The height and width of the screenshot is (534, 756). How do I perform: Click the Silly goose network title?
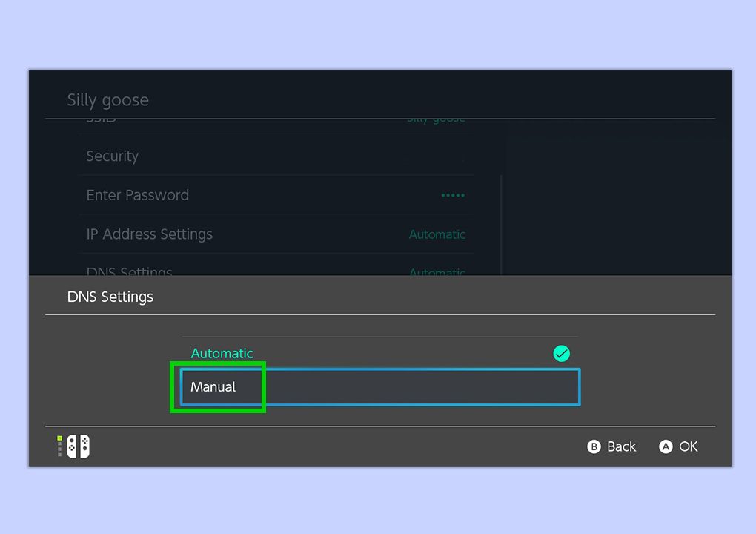click(107, 99)
